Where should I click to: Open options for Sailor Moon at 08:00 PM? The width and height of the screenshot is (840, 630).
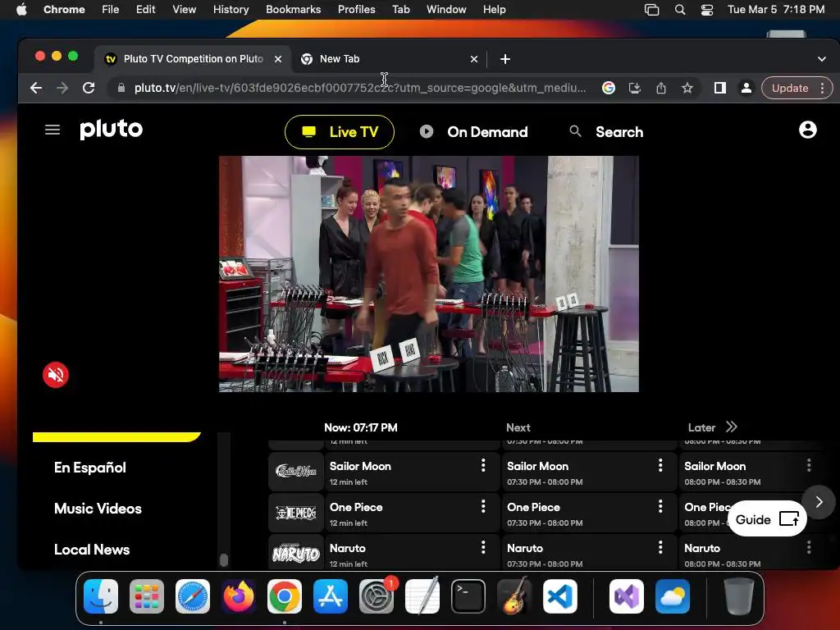point(809,465)
